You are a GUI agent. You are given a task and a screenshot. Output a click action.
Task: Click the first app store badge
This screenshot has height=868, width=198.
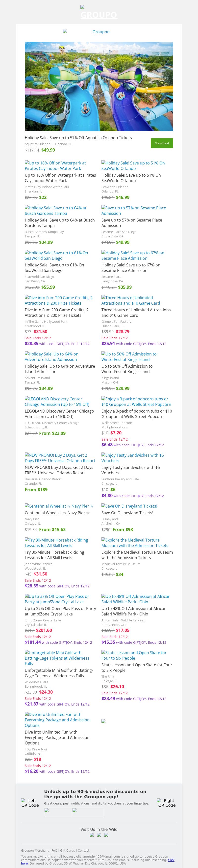pyautogui.click(x=58, y=812)
